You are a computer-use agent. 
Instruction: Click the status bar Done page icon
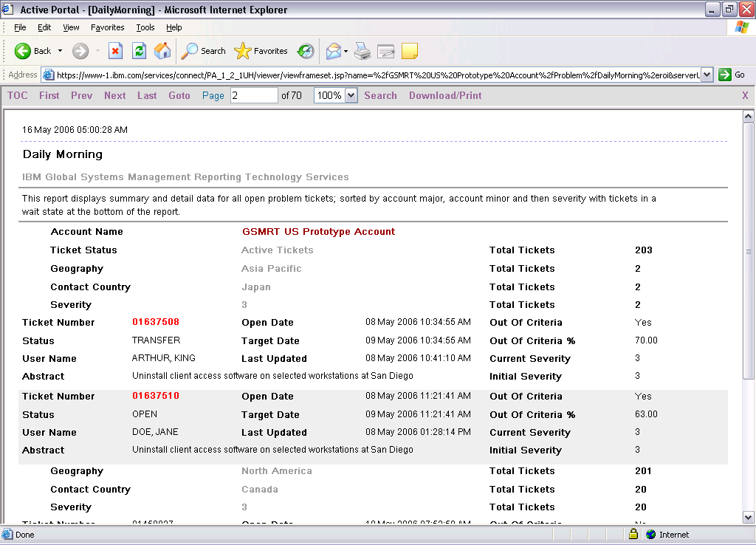pyautogui.click(x=7, y=535)
